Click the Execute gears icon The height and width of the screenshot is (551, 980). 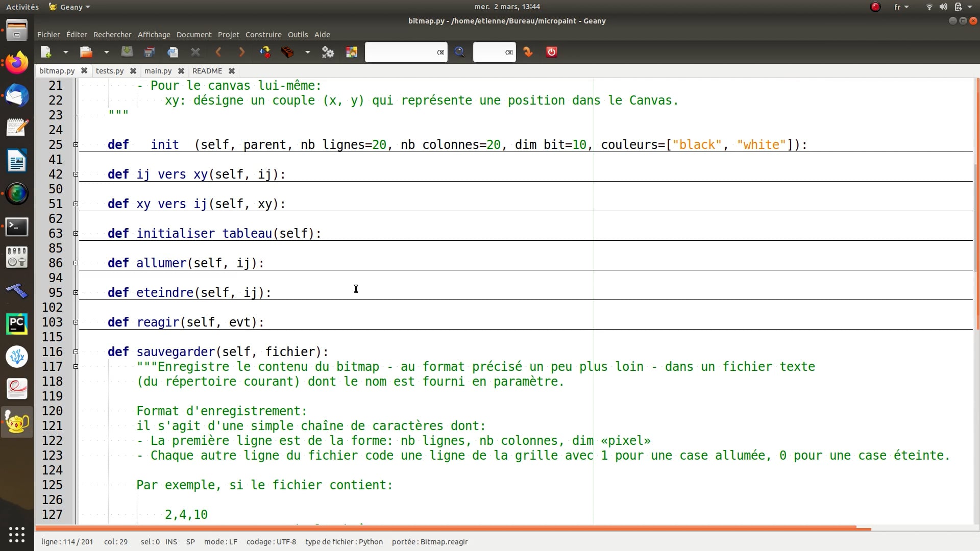pos(328,52)
